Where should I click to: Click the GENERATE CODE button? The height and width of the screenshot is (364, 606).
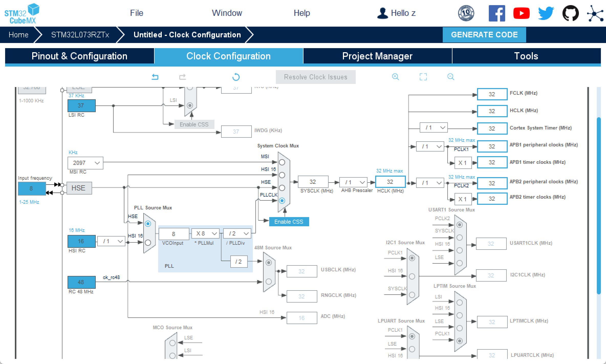(484, 35)
